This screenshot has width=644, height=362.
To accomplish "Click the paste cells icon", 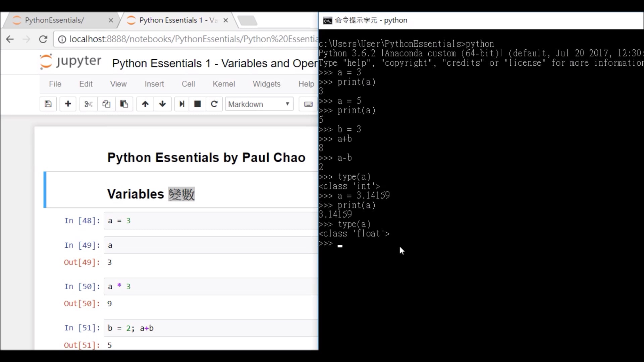I will [124, 104].
